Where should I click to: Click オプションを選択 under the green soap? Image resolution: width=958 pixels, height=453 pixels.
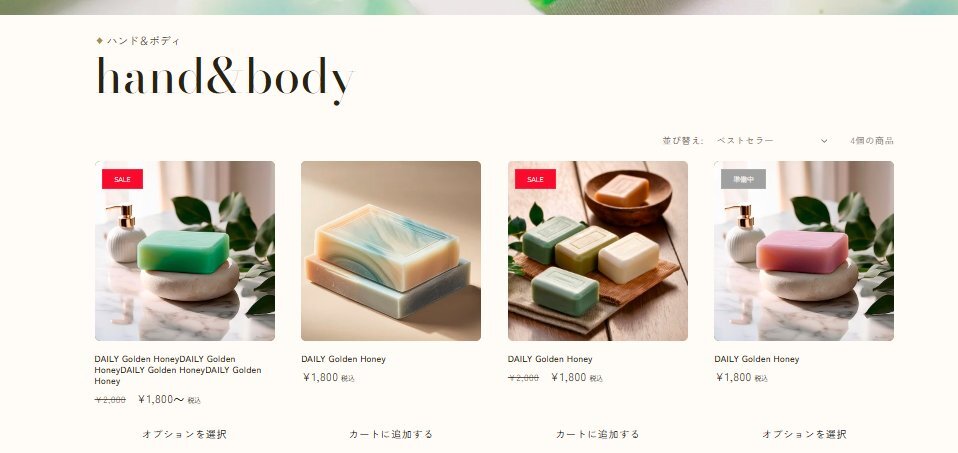point(185,434)
